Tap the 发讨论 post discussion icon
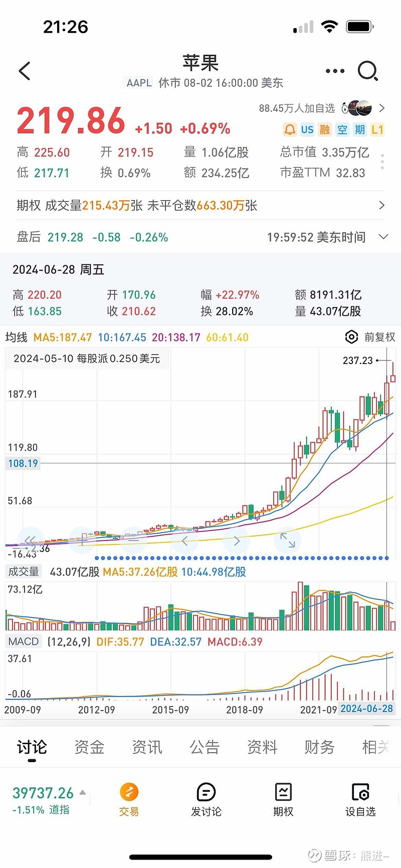401x868 pixels. (x=206, y=792)
